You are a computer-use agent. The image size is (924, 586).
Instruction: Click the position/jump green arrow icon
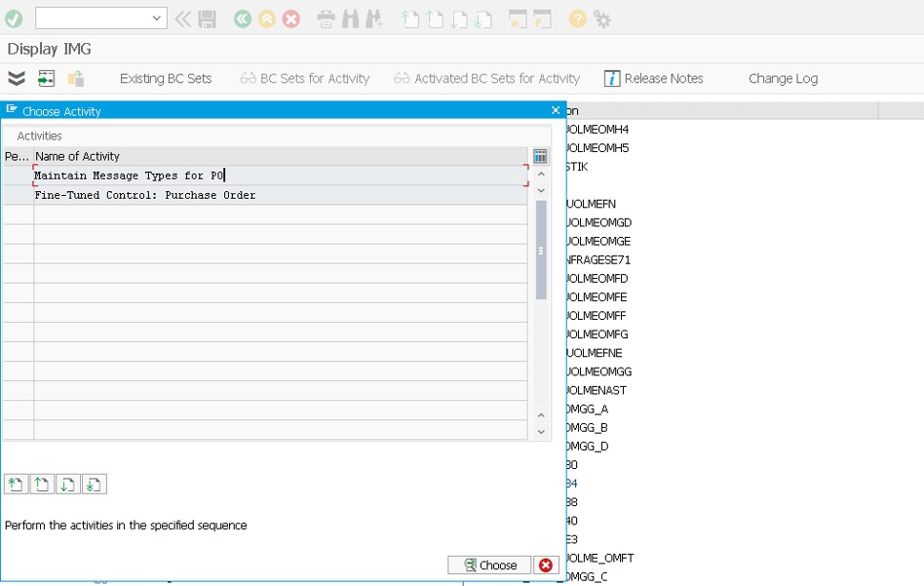pos(46,78)
